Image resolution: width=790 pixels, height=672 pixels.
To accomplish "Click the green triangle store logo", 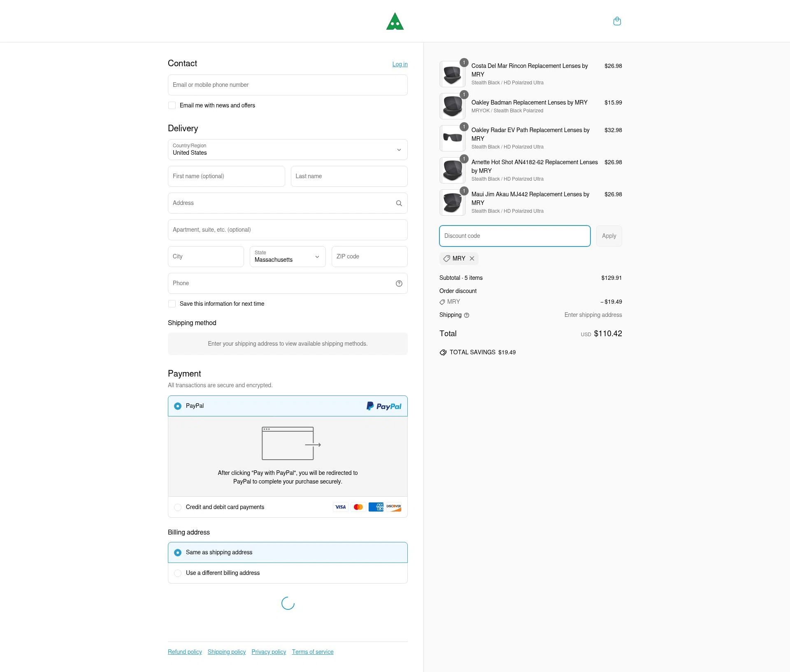I will pos(395,21).
